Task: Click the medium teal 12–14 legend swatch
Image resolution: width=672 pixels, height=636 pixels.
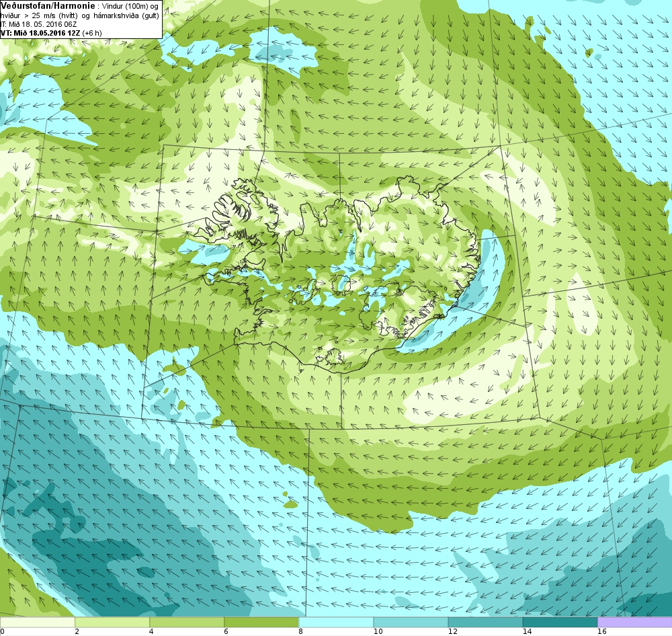Action: point(485,622)
